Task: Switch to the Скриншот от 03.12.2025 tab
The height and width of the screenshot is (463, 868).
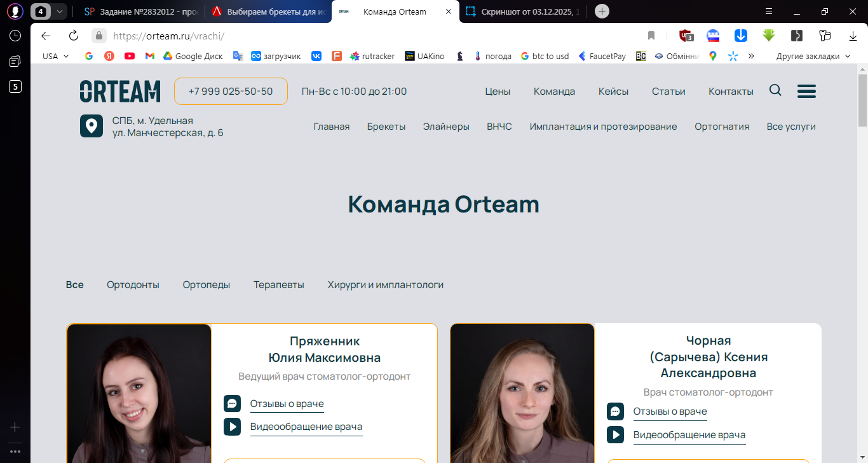Action: 521,11
